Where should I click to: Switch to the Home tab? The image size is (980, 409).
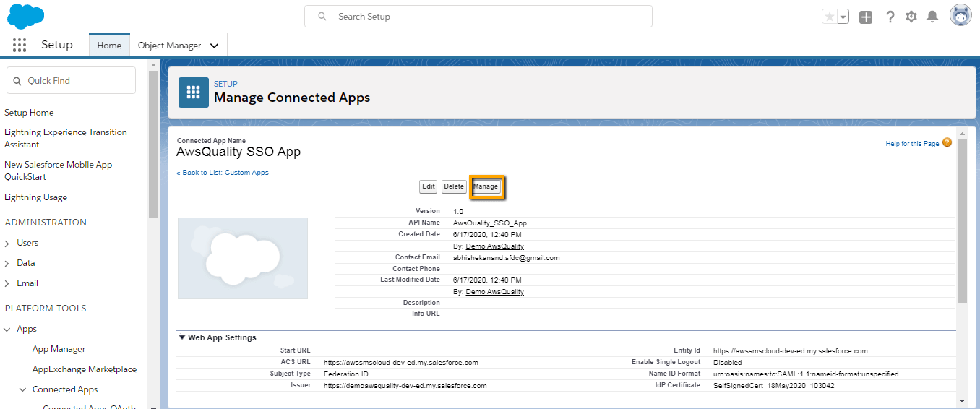point(109,45)
